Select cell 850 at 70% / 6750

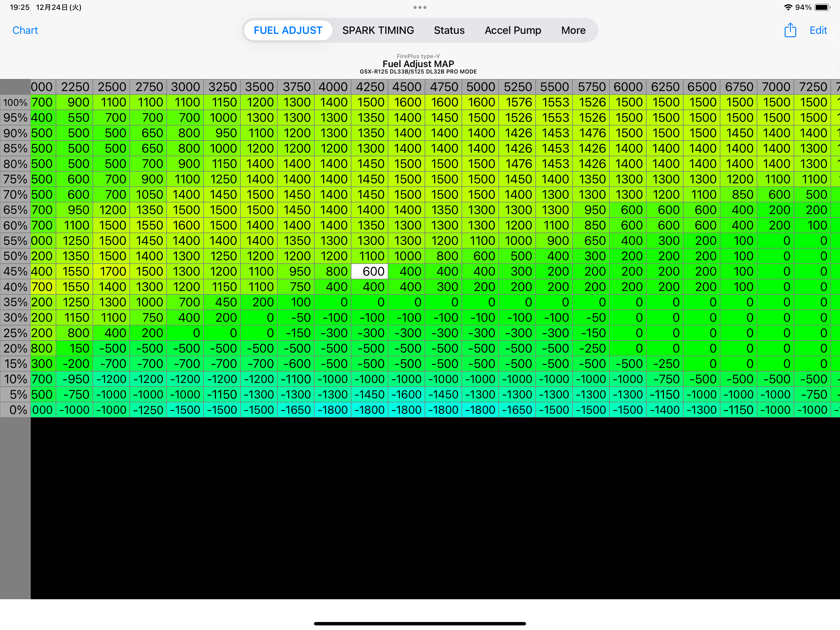[x=739, y=194]
